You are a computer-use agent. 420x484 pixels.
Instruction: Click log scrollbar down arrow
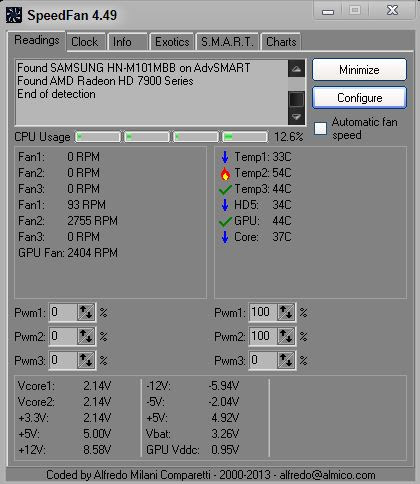click(x=296, y=117)
